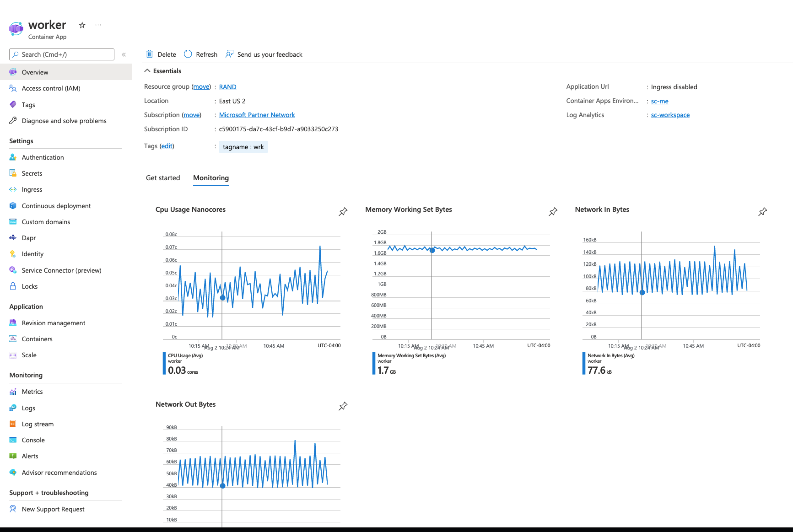Viewport: 793px width, 532px height.
Task: Open Metrics under Monitoring
Action: (x=32, y=392)
